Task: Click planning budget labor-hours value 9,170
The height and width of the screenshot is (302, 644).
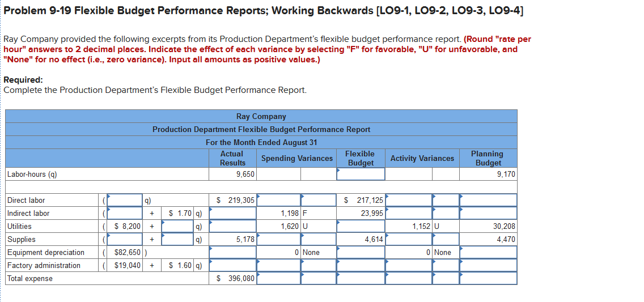Action: coord(506,175)
